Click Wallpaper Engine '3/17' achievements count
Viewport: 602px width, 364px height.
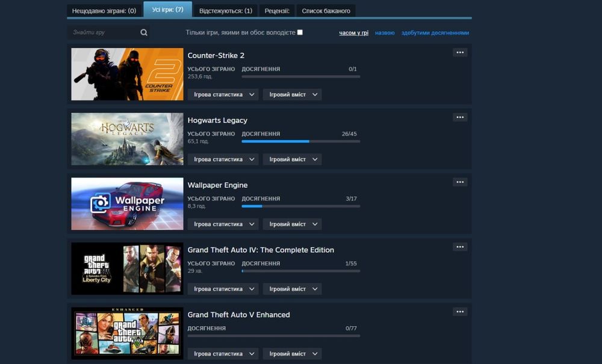[351, 199]
